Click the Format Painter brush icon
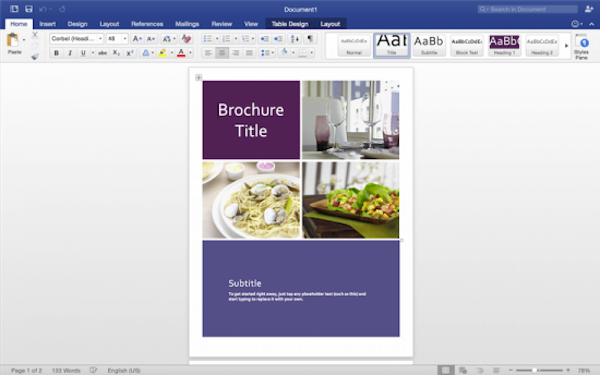600x375 pixels. [x=35, y=57]
